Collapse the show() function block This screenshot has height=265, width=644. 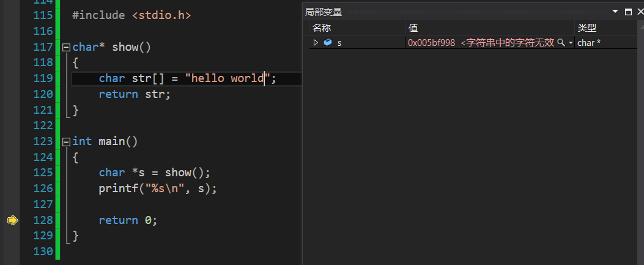66,47
